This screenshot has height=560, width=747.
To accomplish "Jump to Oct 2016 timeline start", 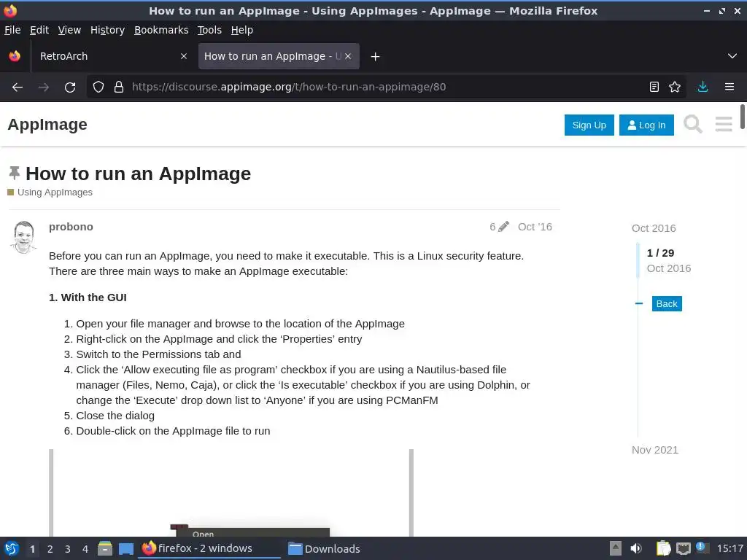I will tap(654, 228).
